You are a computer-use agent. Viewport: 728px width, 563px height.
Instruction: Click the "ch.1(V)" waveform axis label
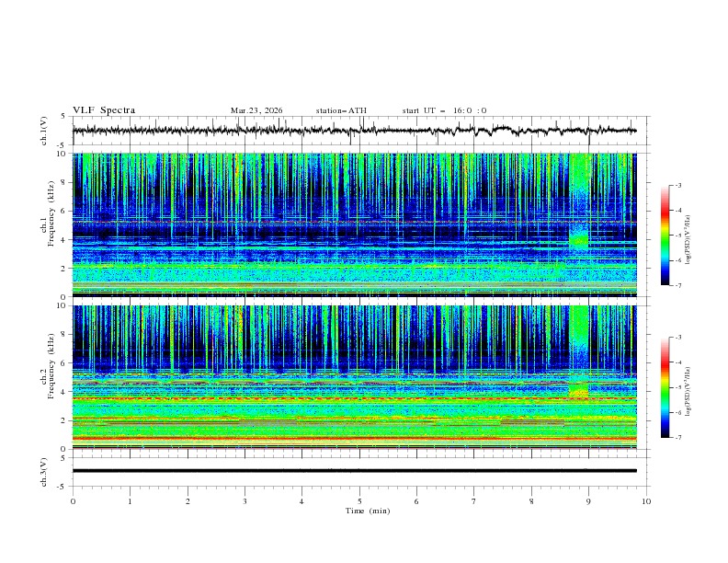coord(44,131)
